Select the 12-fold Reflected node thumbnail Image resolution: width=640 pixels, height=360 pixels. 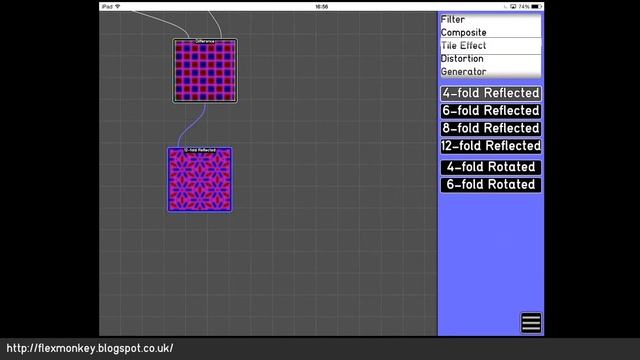coord(200,180)
